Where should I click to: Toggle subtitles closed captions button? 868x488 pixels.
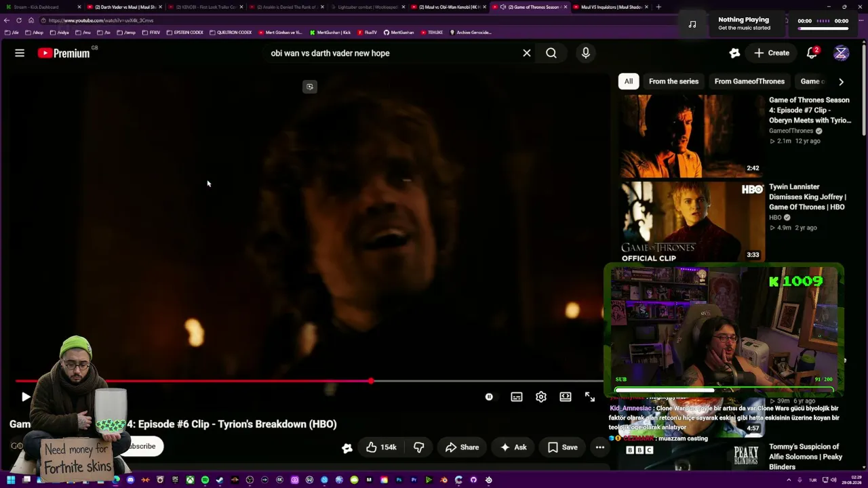[517, 397]
